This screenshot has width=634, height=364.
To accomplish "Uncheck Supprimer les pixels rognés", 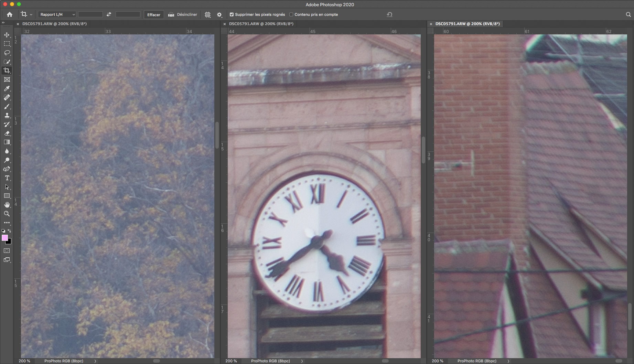I will pyautogui.click(x=232, y=14).
